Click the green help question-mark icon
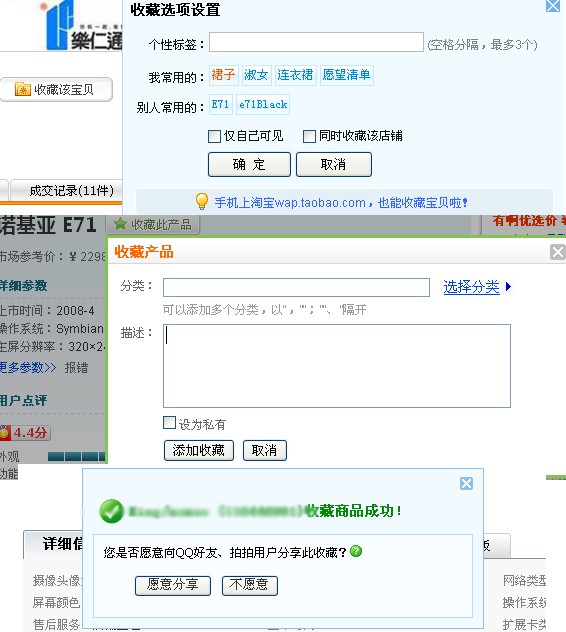The height and width of the screenshot is (632, 566). click(x=356, y=551)
